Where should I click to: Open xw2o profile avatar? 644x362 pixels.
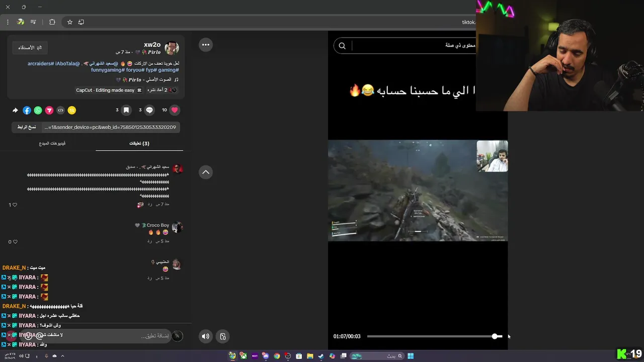click(x=172, y=48)
